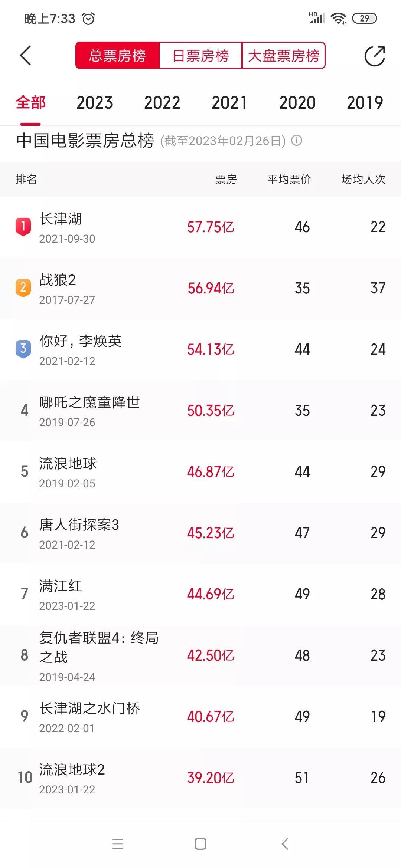This screenshot has height=868, width=401.
Task: Tap the rank 1 red badge
Action: [23, 226]
